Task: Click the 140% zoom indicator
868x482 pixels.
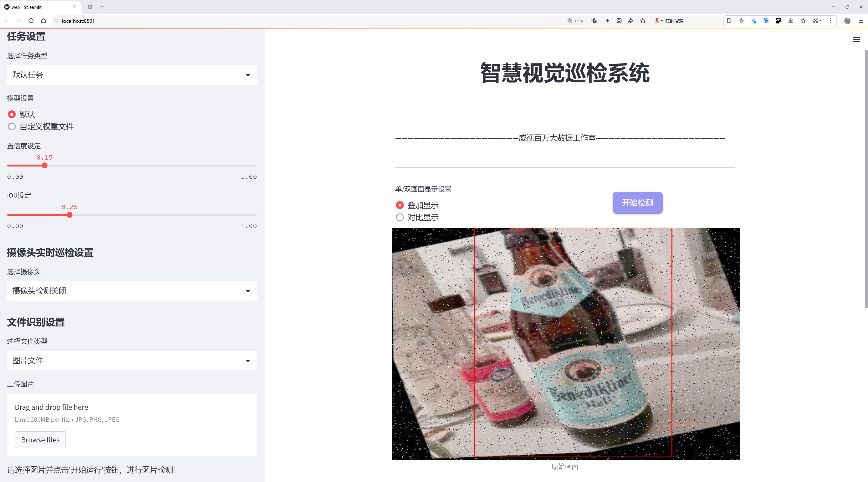Action: pos(575,21)
